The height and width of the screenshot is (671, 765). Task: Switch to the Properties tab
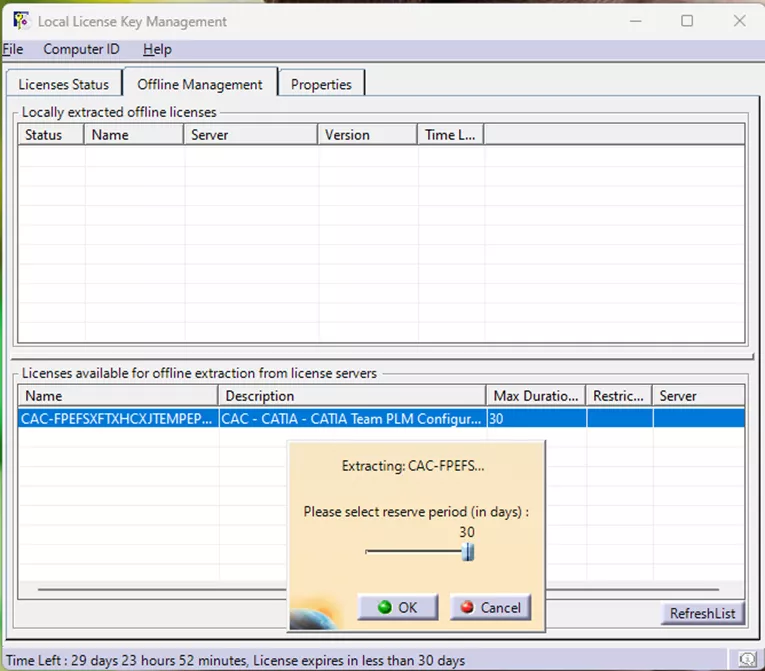pos(321,84)
